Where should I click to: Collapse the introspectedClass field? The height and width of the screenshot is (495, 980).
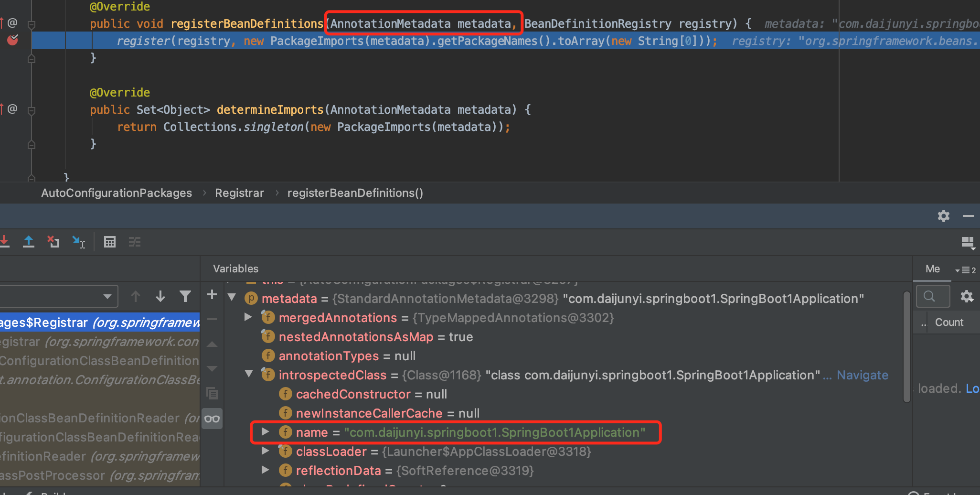[x=249, y=374]
